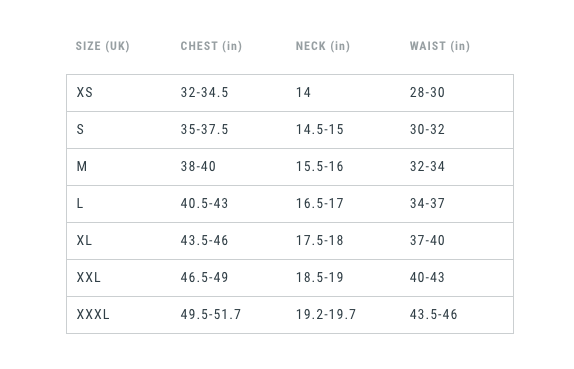Select the SIZE (UK) column header

pos(102,46)
